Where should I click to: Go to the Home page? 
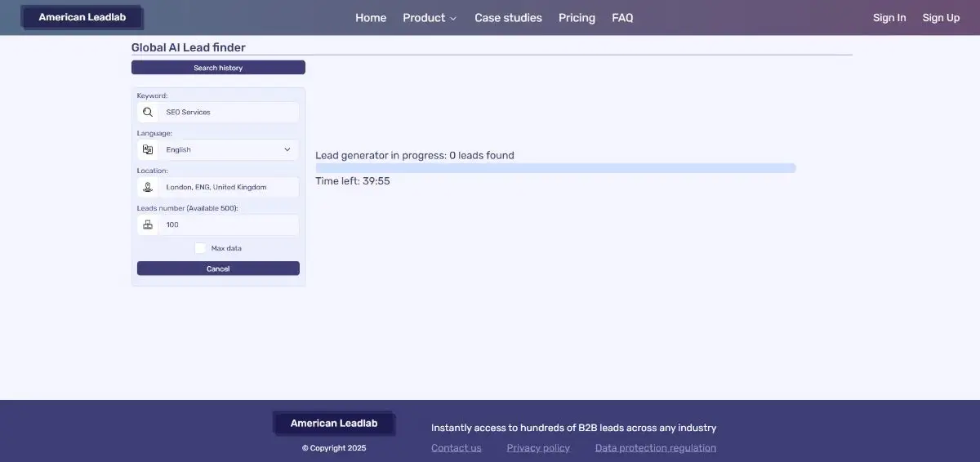(371, 18)
